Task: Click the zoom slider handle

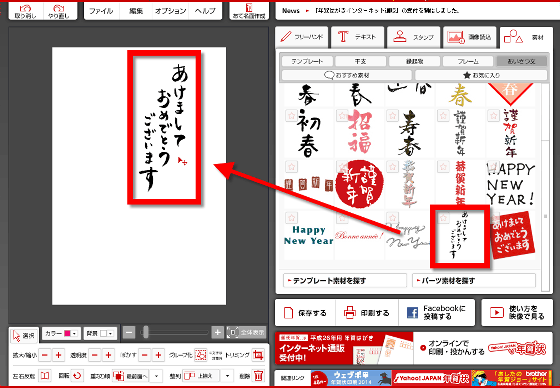Action: [145, 333]
